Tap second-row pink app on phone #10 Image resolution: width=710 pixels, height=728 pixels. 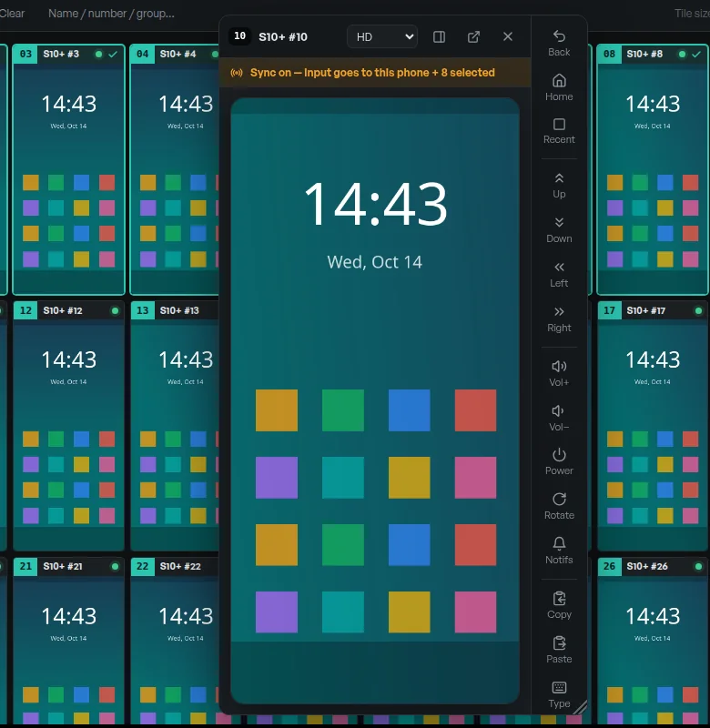475,478
